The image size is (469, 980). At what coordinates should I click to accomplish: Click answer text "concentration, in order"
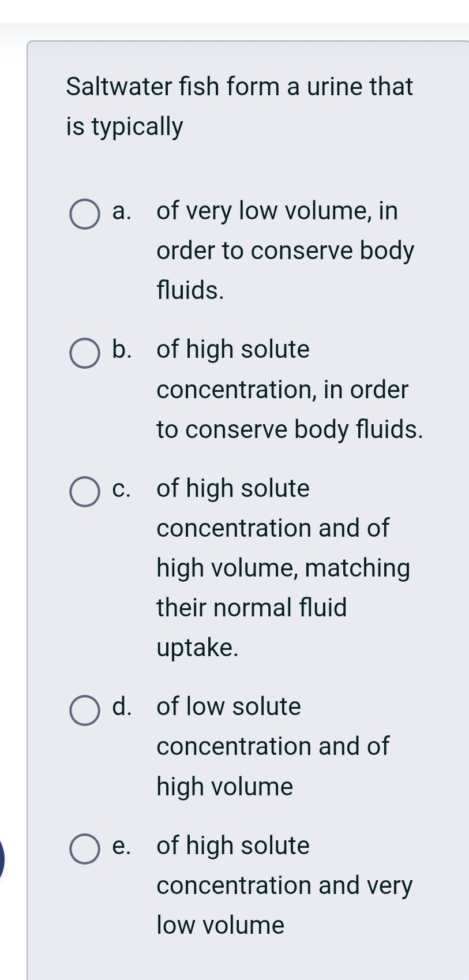click(x=282, y=390)
